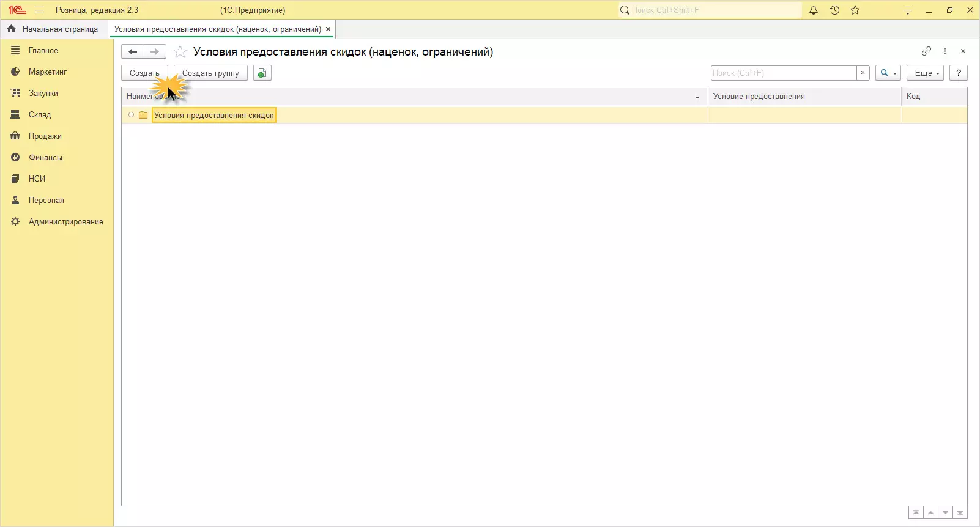Screen dimensions: 980x527
Task: Close the Условия предоставления скидок tab
Action: pos(328,29)
